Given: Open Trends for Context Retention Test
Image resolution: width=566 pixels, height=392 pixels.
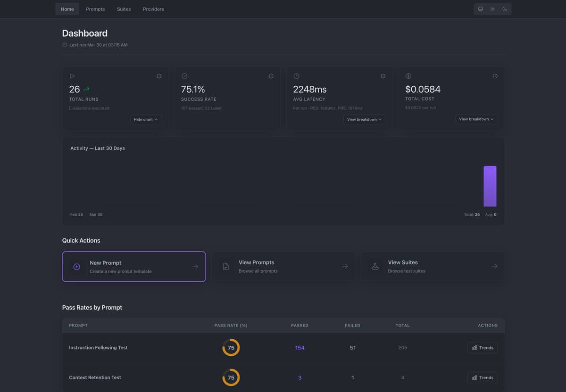Looking at the screenshot, I should point(483,377).
